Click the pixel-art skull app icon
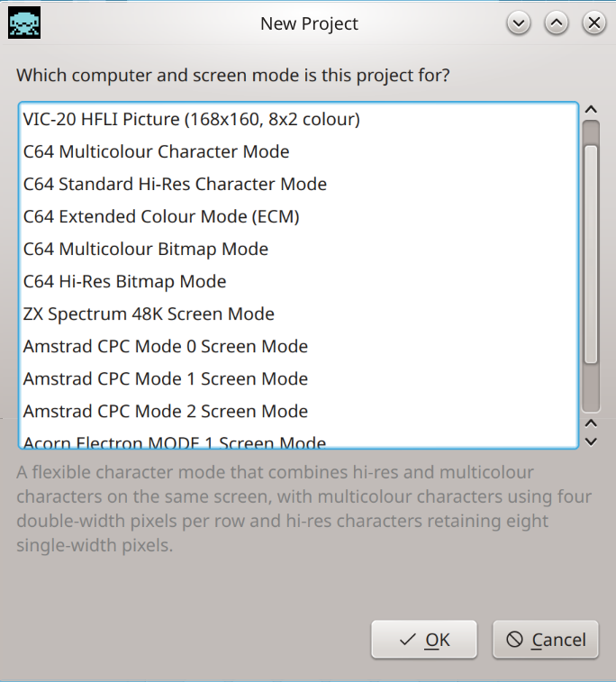 24,23
